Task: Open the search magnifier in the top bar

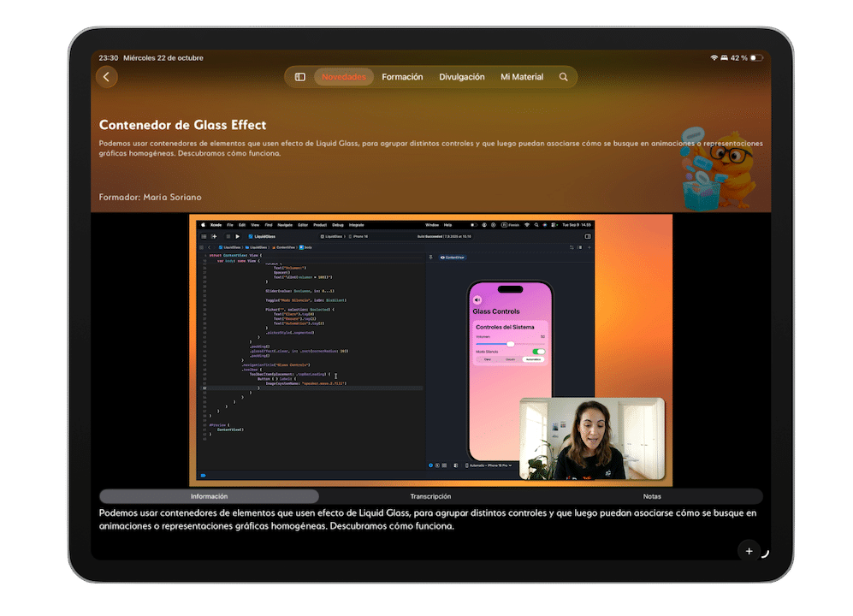Action: (x=564, y=77)
